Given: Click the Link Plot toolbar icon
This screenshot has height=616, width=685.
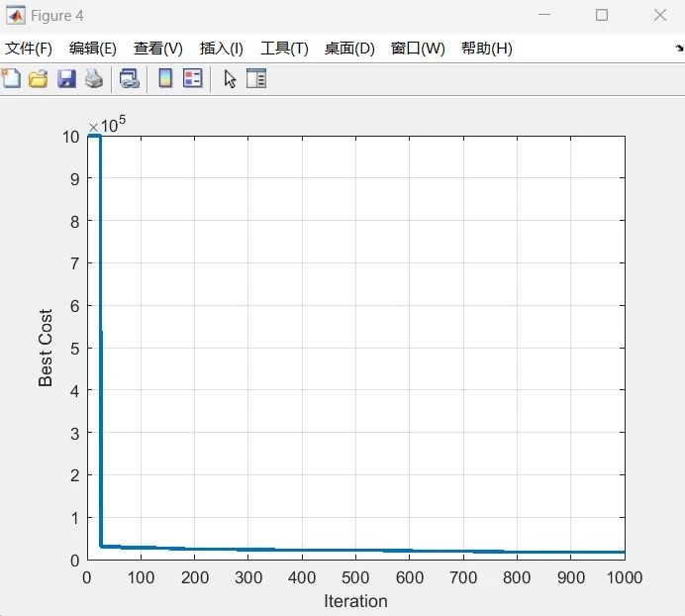Looking at the screenshot, I should click(x=130, y=78).
